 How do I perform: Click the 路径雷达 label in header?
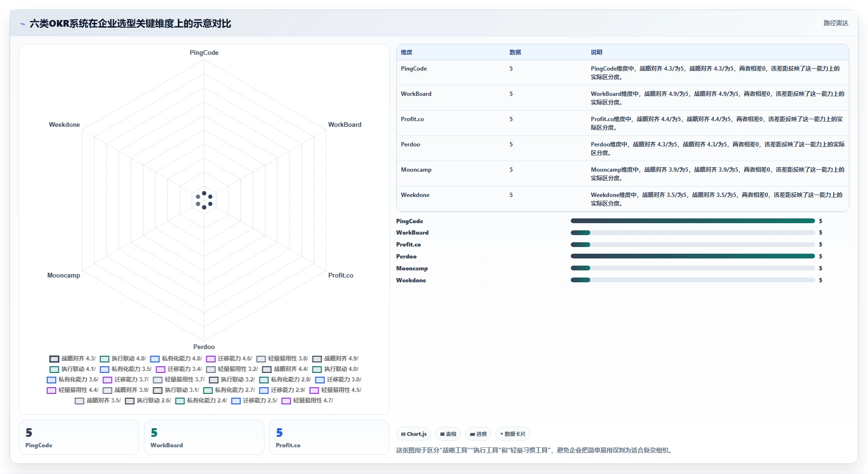pos(836,23)
